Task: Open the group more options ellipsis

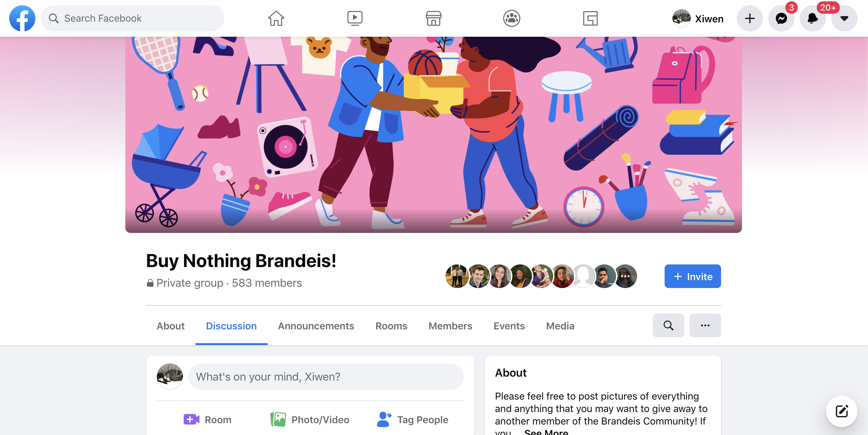Action: pos(705,325)
